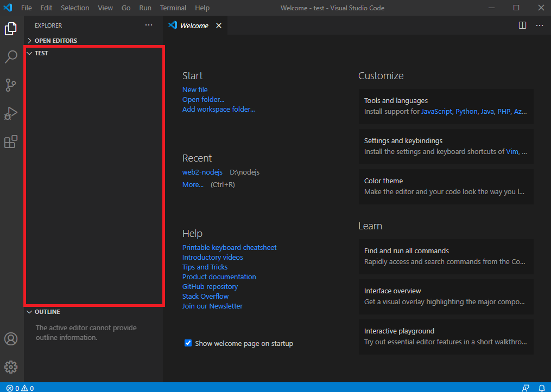Split the editor to the right
The height and width of the screenshot is (392, 551).
coord(523,25)
